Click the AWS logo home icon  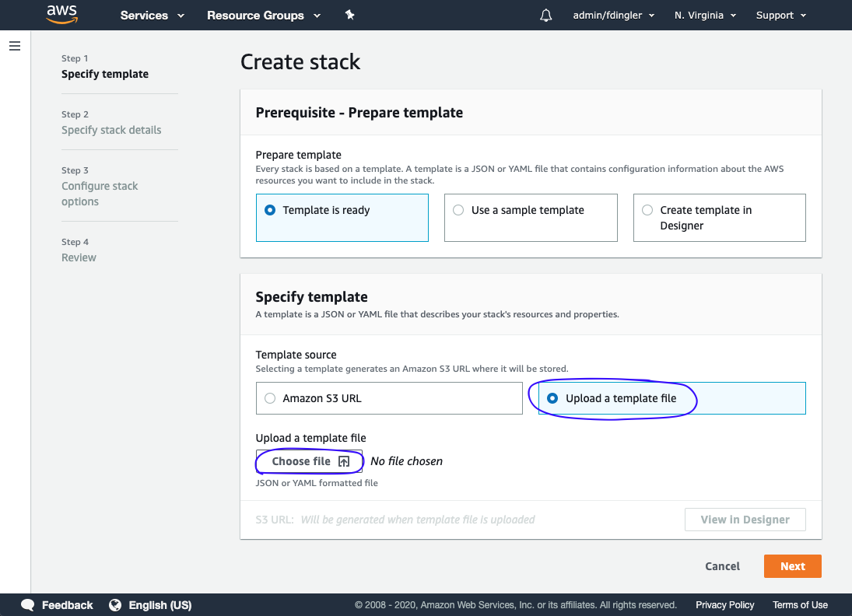[x=62, y=14]
